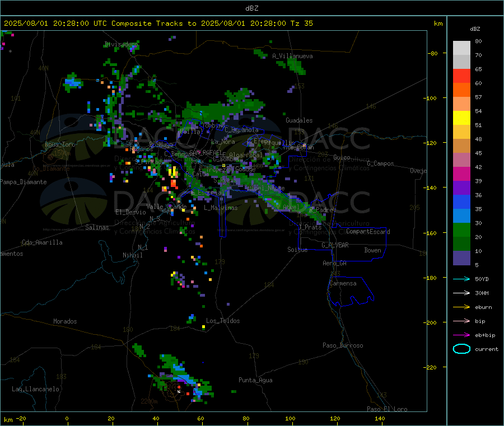The width and height of the screenshot is (504, 426).
Task: Pick the slate 5-10 dBZ legend swatch
Action: coord(461,258)
